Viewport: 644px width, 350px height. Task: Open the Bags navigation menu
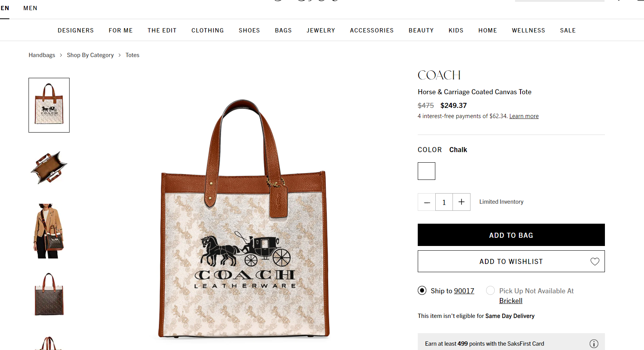283,31
